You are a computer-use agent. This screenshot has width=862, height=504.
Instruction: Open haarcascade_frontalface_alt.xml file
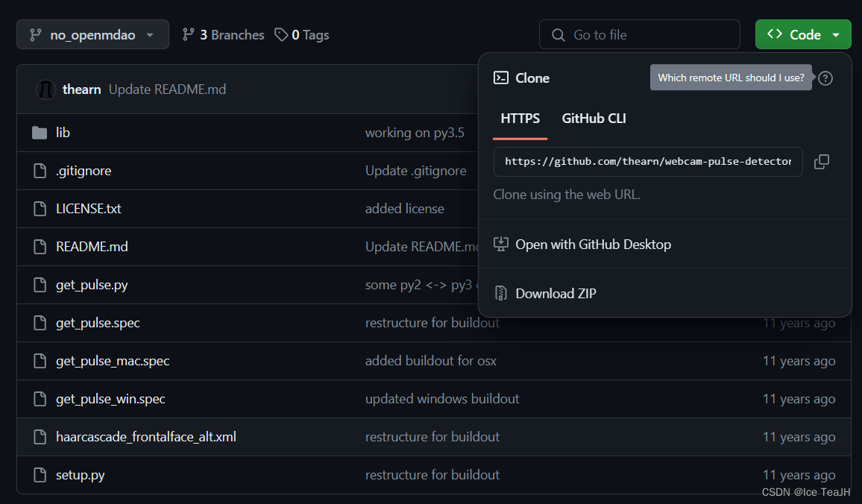[x=145, y=436]
